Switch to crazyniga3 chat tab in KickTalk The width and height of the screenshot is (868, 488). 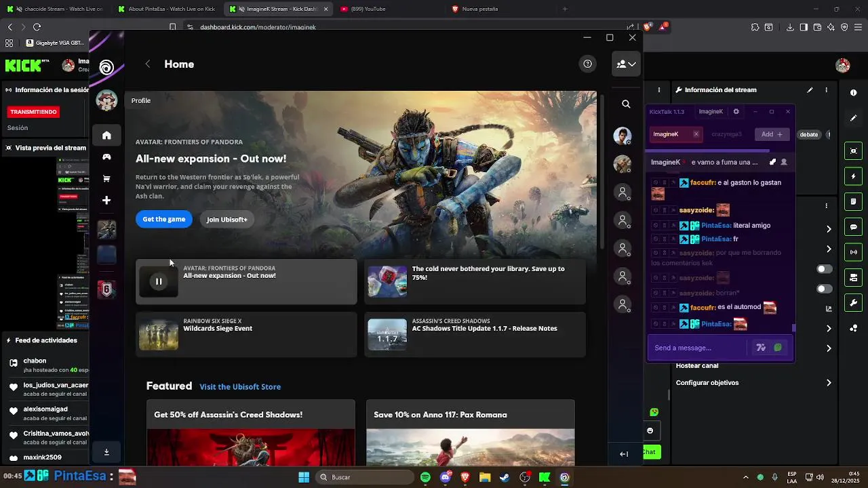coord(726,134)
